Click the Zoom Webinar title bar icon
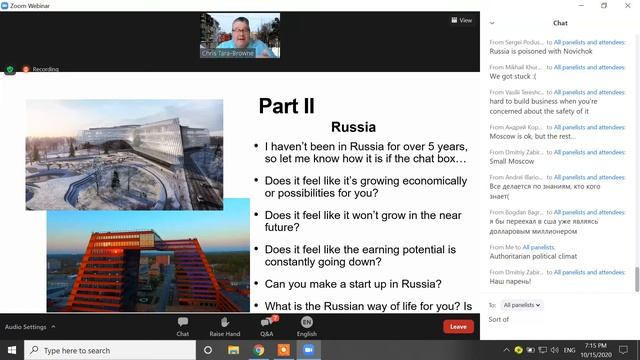This screenshot has width=640, height=360. coord(4,6)
